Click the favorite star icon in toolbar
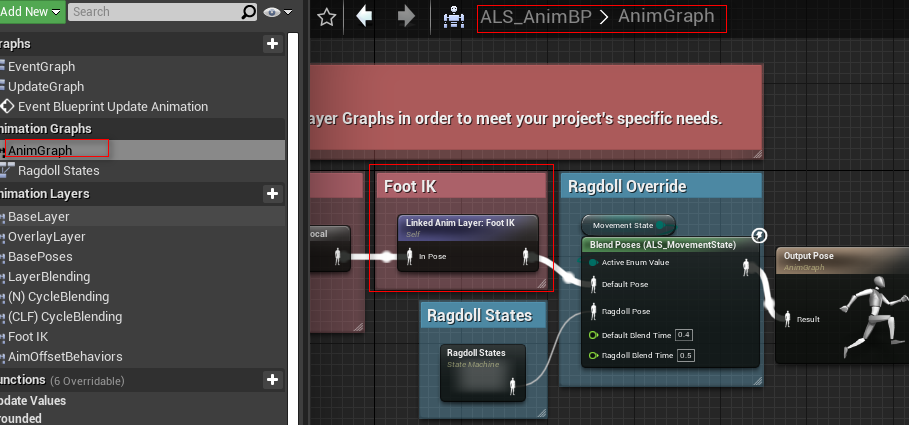Image resolution: width=909 pixels, height=425 pixels. tap(326, 17)
